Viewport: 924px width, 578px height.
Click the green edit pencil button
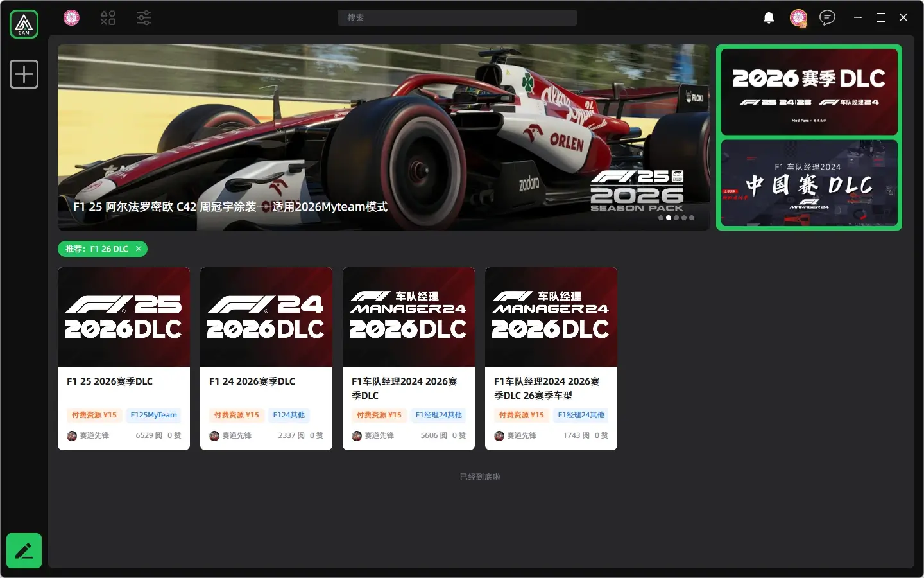24,550
